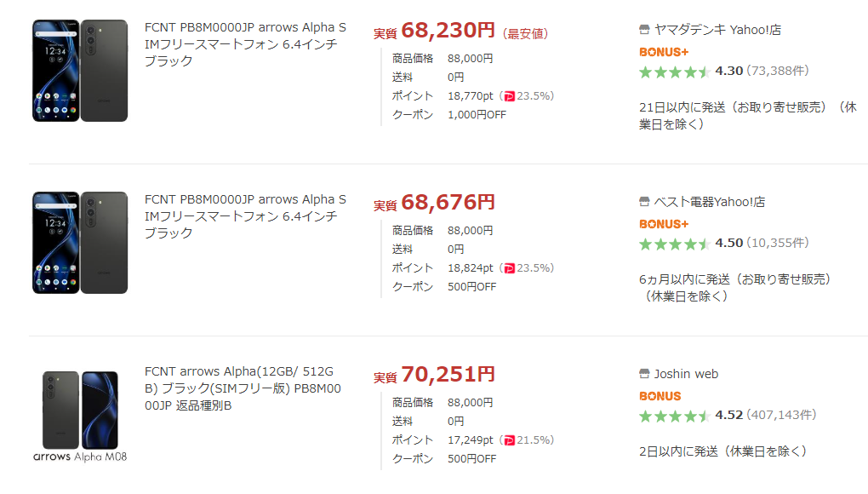Open the ヤマダデンキ Yahoo!店 store link
868x494 pixels.
(717, 30)
